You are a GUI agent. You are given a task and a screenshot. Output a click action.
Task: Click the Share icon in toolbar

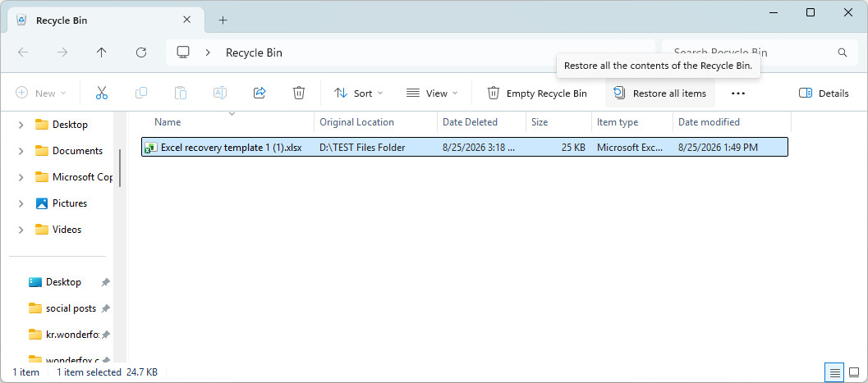point(259,93)
